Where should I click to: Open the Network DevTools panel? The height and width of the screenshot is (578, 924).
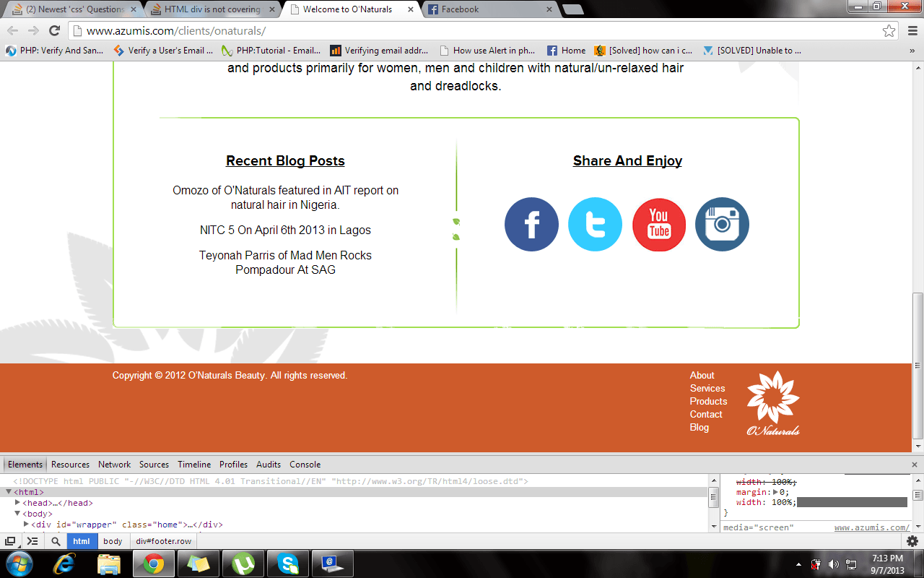pyautogui.click(x=115, y=465)
